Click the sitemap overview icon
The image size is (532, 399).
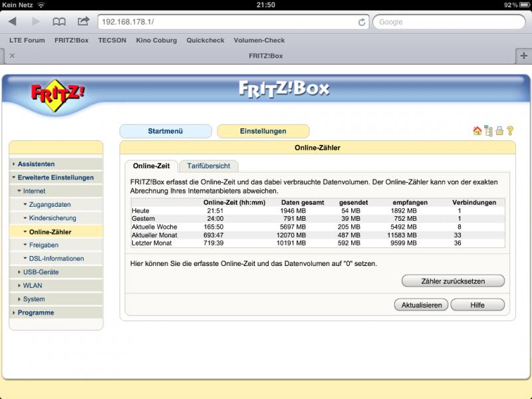(x=489, y=130)
